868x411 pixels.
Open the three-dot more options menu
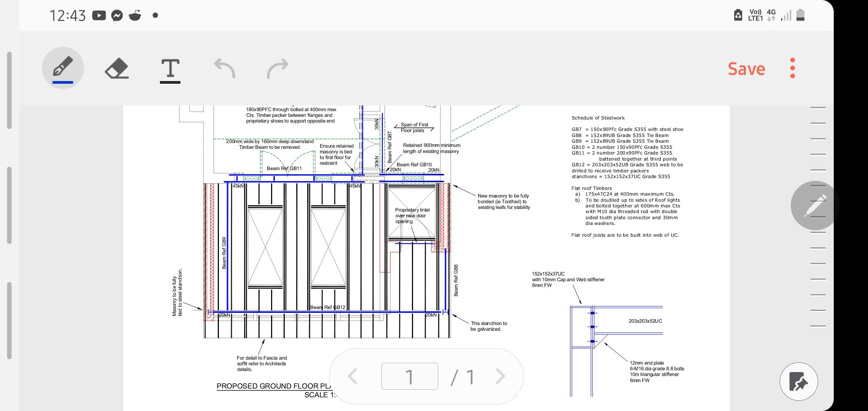(793, 68)
